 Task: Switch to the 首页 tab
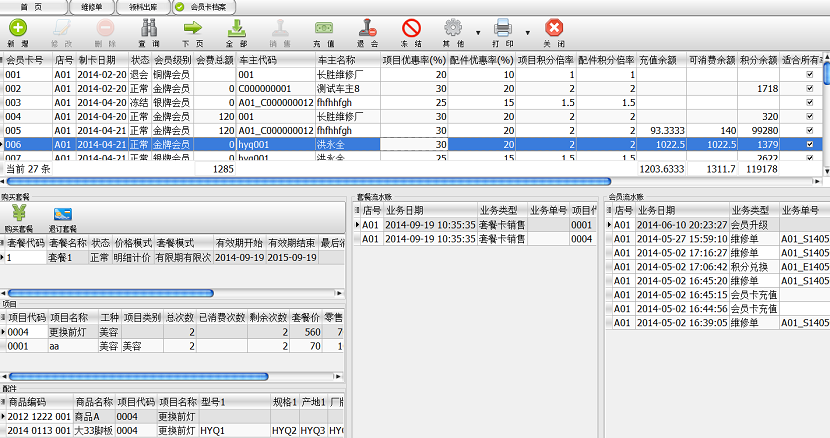(36, 7)
